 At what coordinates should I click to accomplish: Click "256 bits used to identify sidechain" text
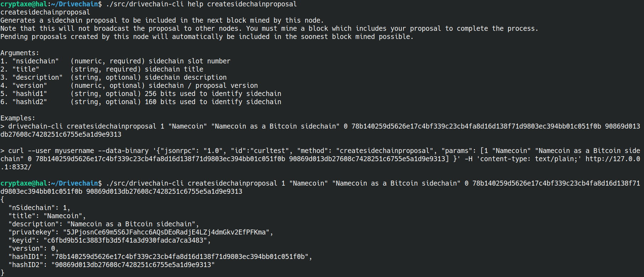coord(213,94)
